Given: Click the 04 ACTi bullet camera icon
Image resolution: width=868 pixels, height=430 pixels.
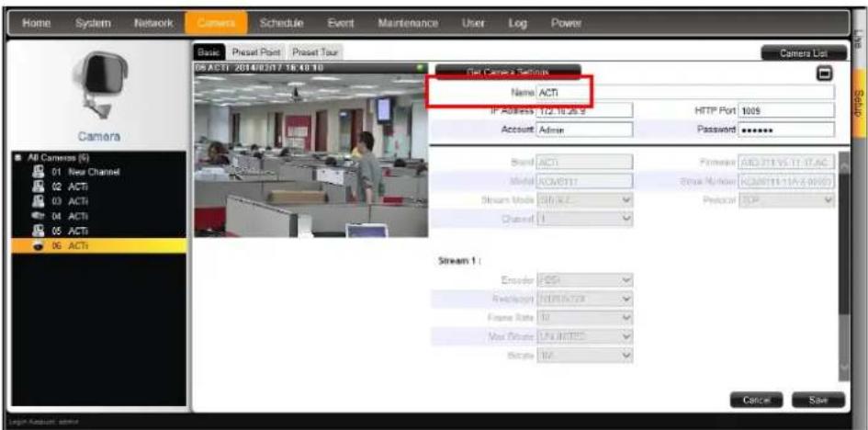Looking at the screenshot, I should pos(40,217).
